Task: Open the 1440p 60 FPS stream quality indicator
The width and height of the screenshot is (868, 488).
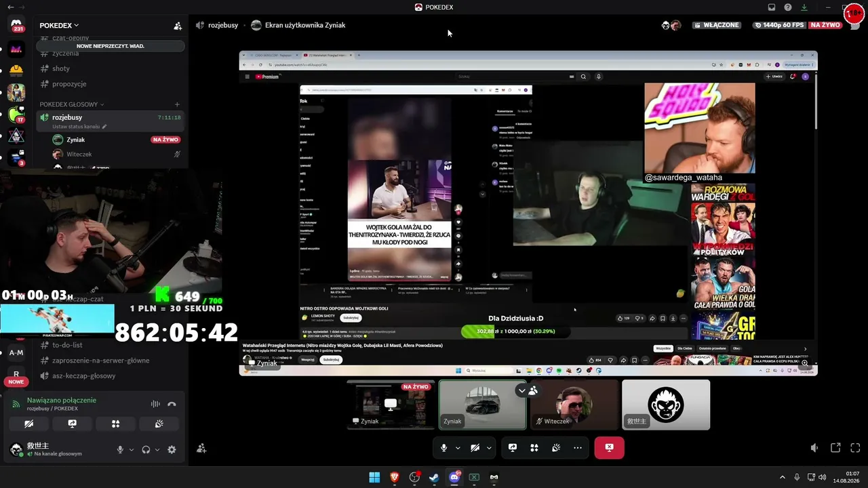Action: tap(779, 25)
